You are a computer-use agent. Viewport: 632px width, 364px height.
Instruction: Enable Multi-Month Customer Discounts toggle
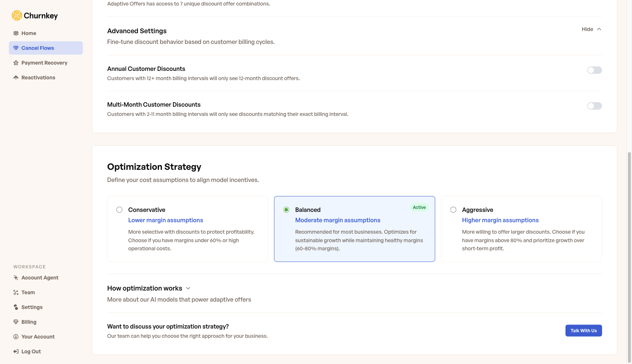click(x=594, y=106)
